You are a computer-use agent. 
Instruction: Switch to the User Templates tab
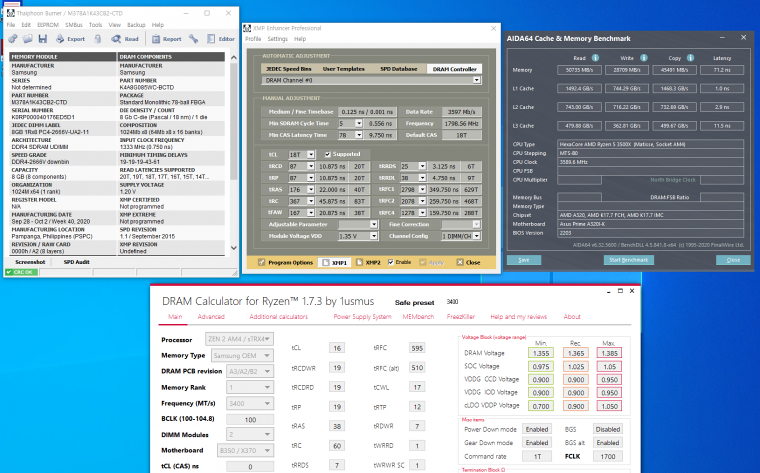[x=343, y=69]
